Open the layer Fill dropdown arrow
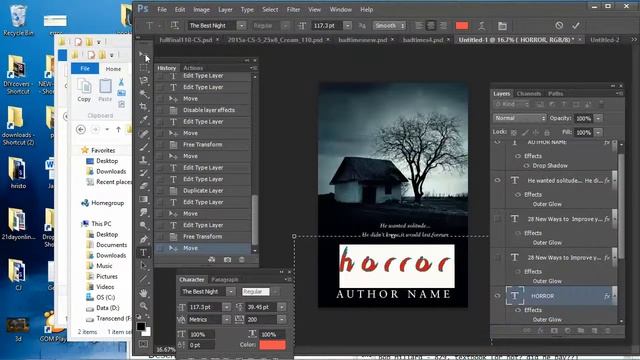 coord(598,133)
